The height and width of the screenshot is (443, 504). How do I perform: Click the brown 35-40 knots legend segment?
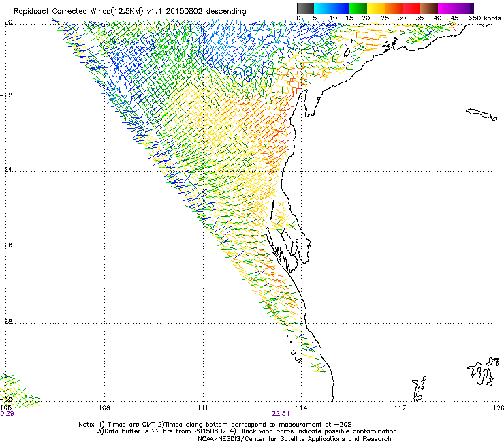tap(429, 8)
